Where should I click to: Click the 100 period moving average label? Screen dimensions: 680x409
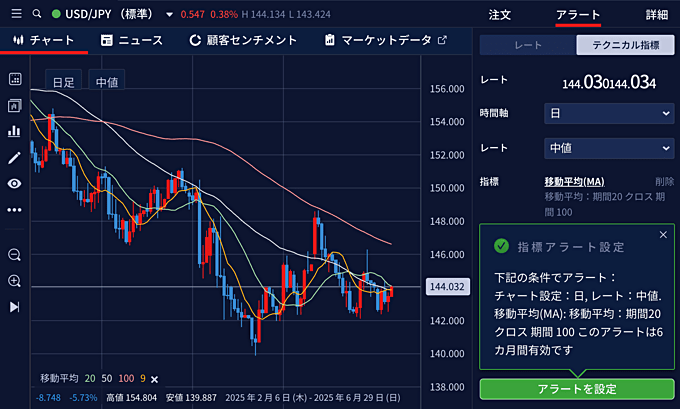tap(126, 379)
